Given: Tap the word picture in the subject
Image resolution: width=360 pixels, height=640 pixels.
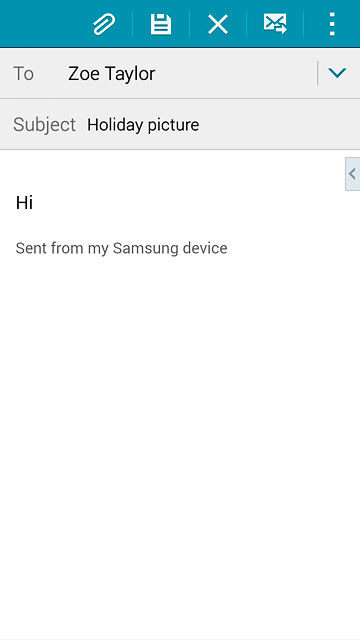Looking at the screenshot, I should [x=173, y=125].
